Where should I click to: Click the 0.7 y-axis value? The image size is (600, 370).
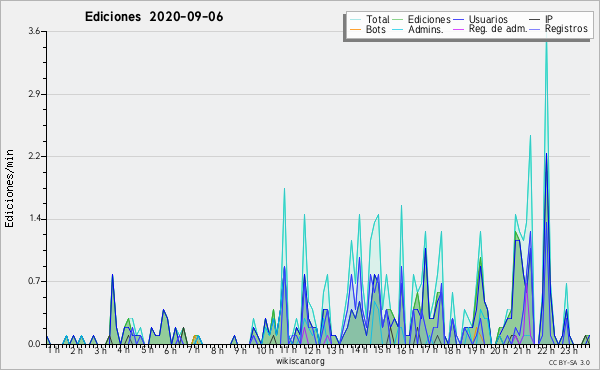(34, 281)
